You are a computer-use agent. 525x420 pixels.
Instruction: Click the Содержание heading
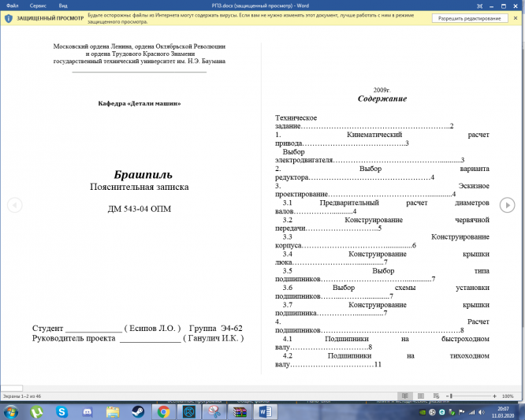click(382, 98)
